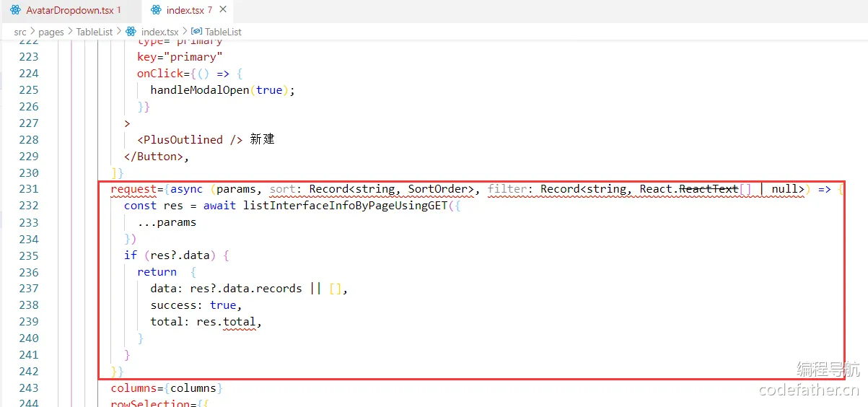
Task: Click the symbol icon before TableList breadcrumb
Action: pos(196,32)
